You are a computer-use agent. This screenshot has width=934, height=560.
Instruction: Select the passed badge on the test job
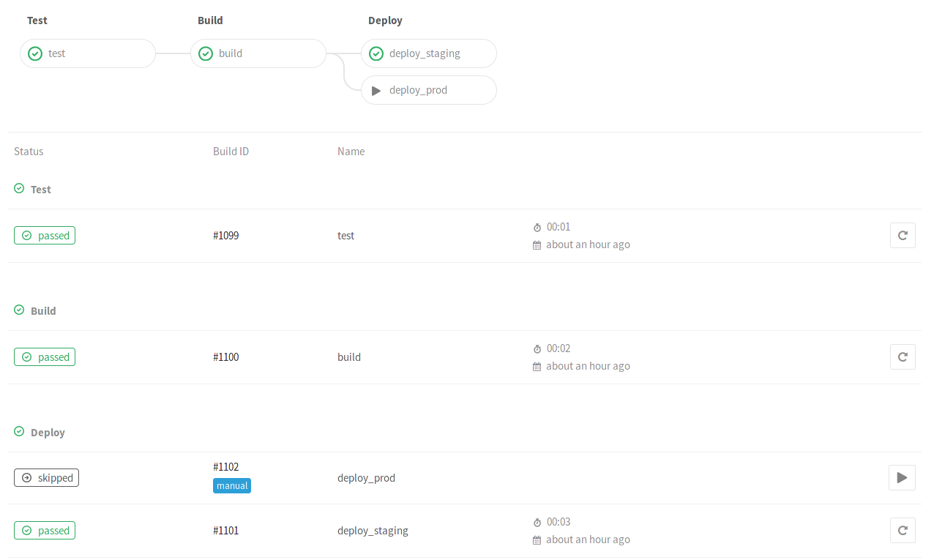pos(45,235)
